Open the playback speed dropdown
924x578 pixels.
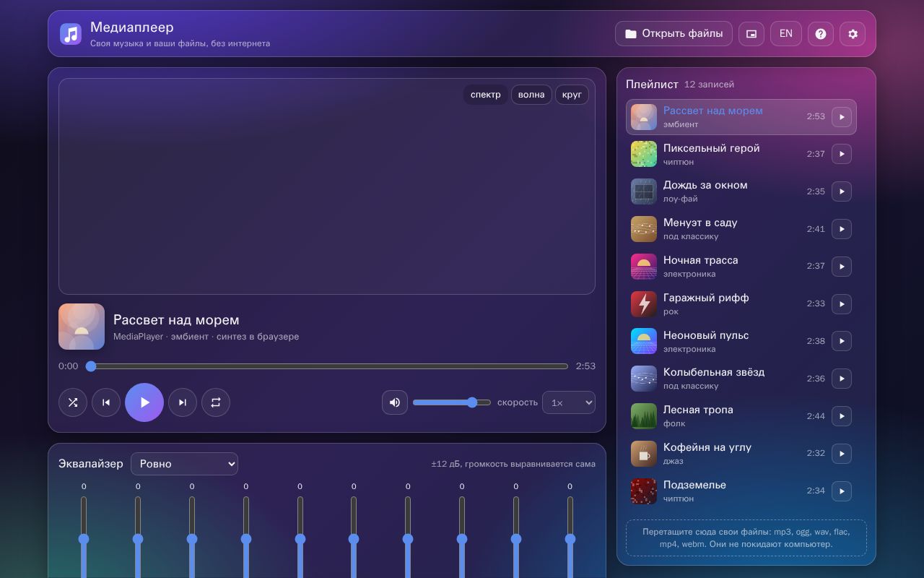pyautogui.click(x=569, y=402)
